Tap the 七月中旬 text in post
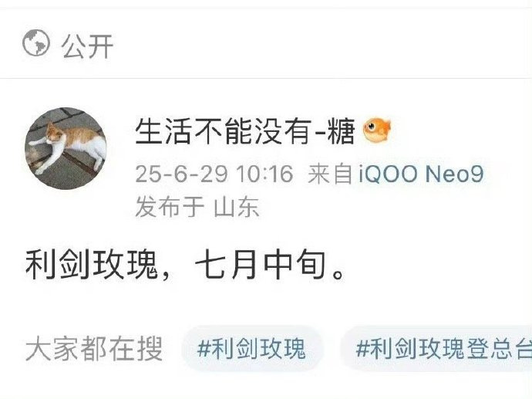 click(x=261, y=265)
